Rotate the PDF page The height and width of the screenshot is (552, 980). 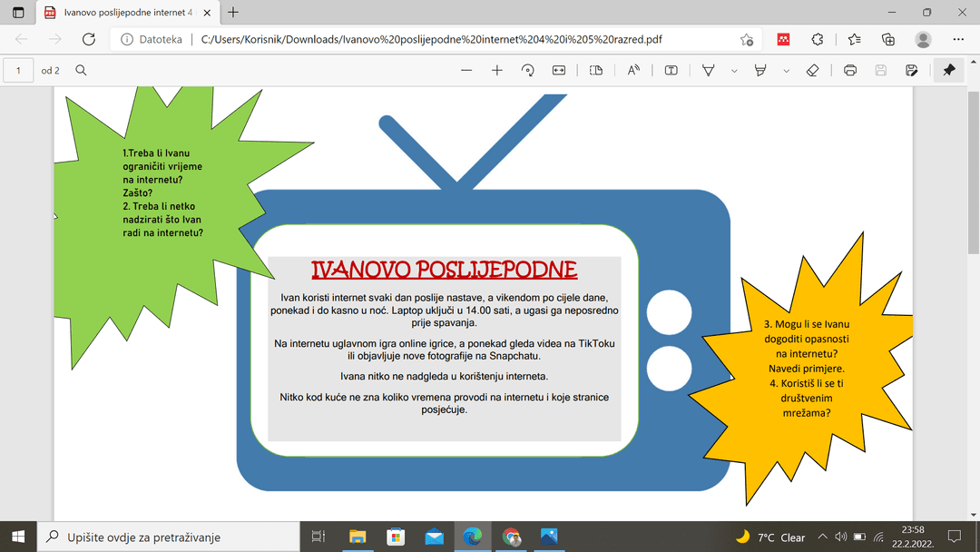click(527, 71)
